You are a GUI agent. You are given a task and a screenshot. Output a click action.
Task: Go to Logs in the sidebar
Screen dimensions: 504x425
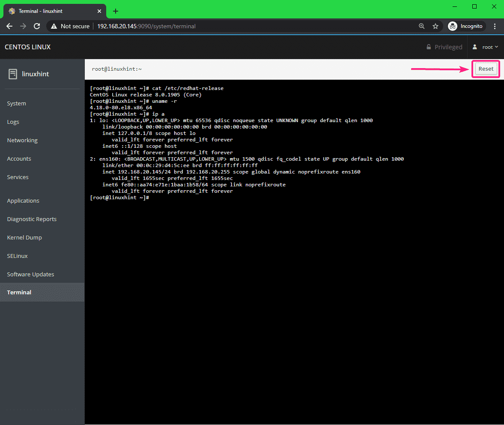point(13,122)
